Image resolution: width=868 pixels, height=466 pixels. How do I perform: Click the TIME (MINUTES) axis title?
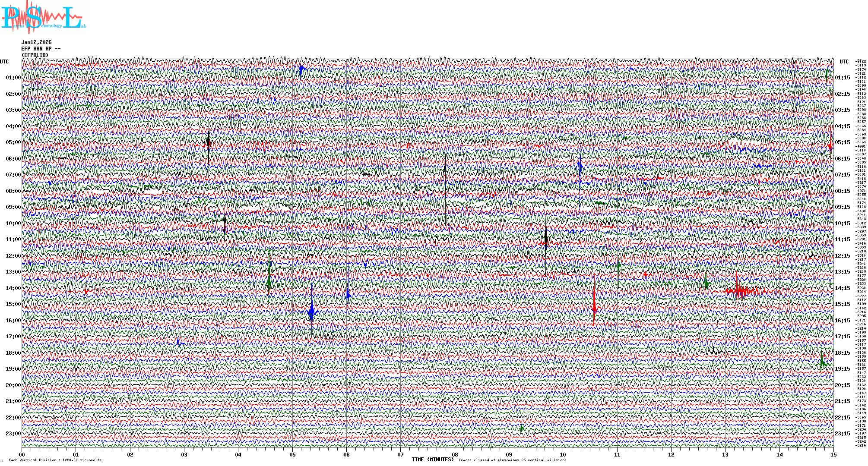coord(433,460)
